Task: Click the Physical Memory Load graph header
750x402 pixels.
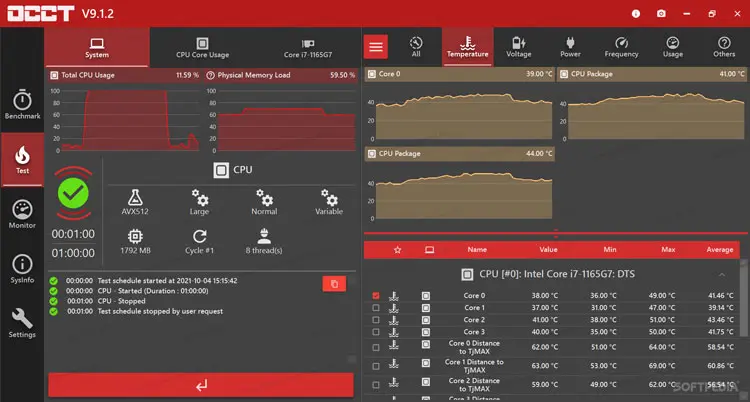Action: pyautogui.click(x=281, y=75)
